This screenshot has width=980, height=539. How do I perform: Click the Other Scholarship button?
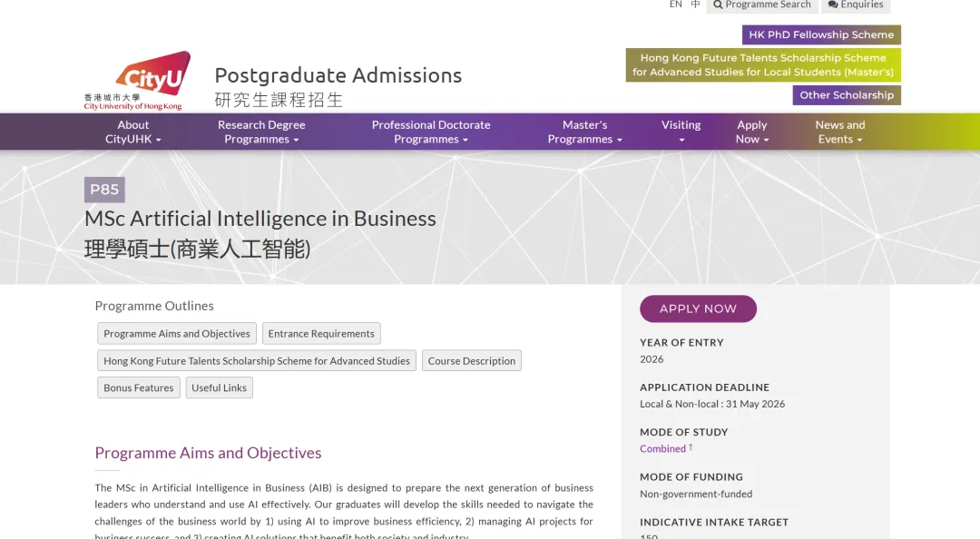pos(846,95)
